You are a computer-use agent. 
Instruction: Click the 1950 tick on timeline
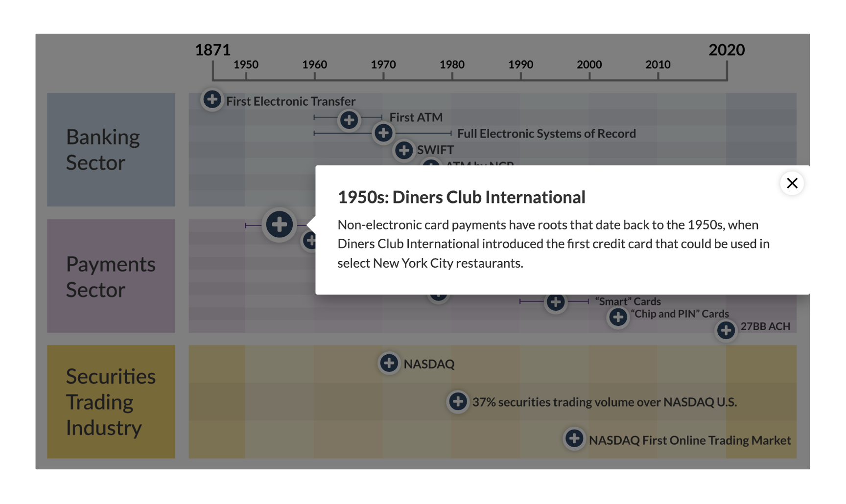[246, 65]
